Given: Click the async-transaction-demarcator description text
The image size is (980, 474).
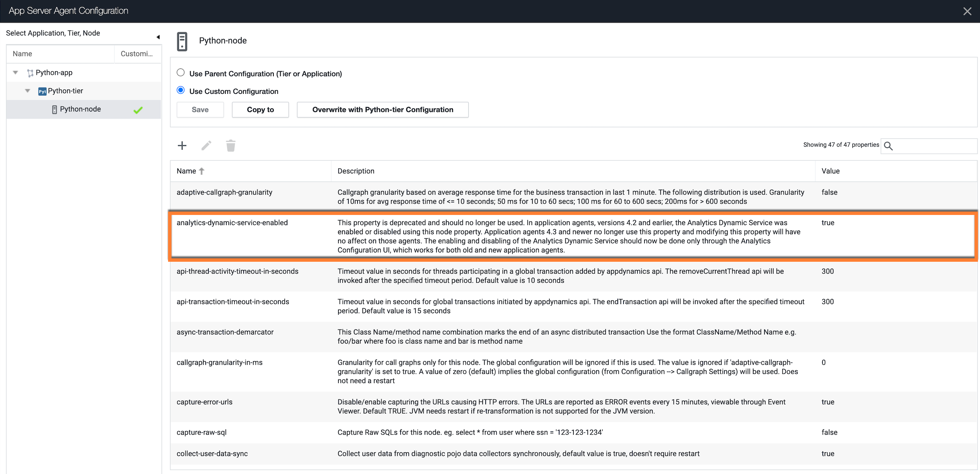Looking at the screenshot, I should (x=567, y=337).
